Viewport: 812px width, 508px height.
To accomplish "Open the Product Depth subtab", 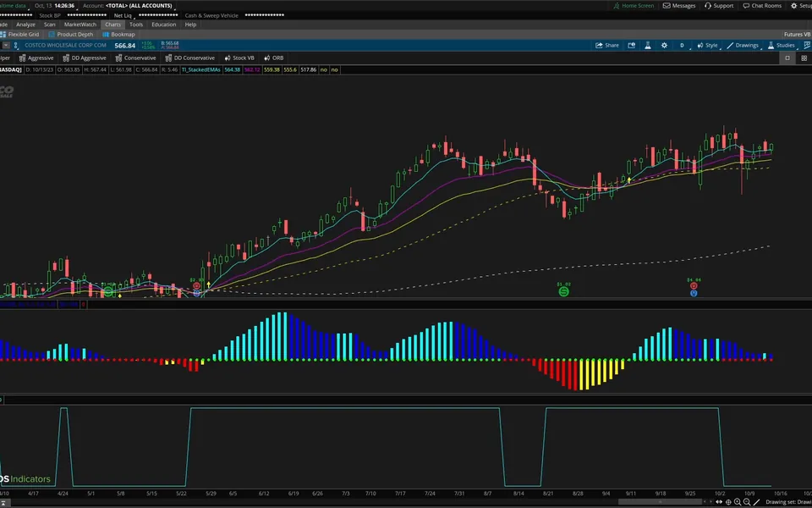I will [x=71, y=34].
